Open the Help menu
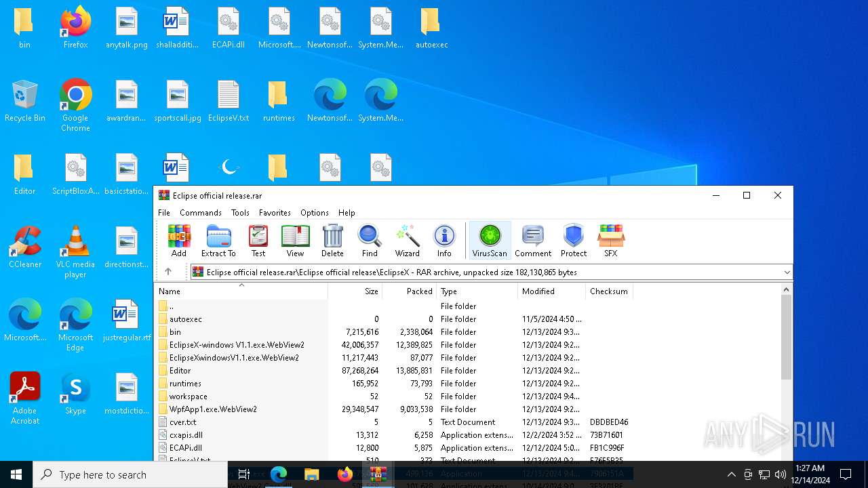This screenshot has height=488, width=868. click(x=347, y=212)
